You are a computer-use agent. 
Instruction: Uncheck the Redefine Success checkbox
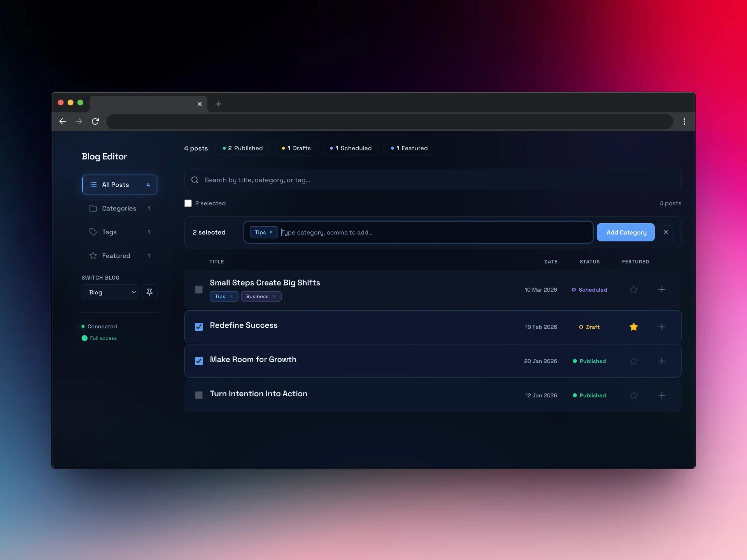coord(199,327)
